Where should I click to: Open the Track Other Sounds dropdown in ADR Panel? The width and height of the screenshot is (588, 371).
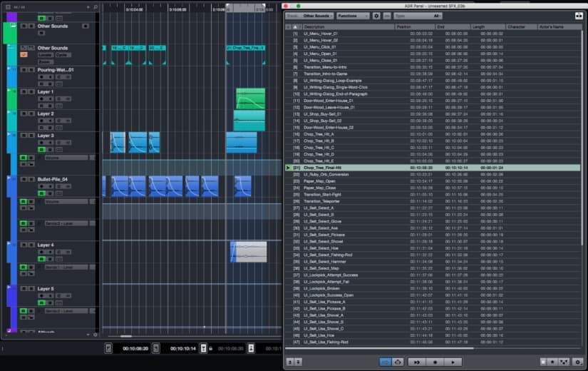(x=309, y=16)
